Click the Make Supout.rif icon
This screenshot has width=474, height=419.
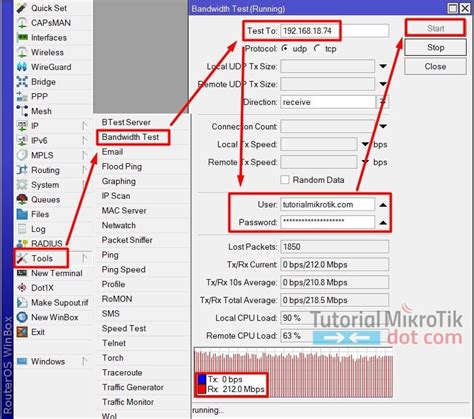coord(22,302)
